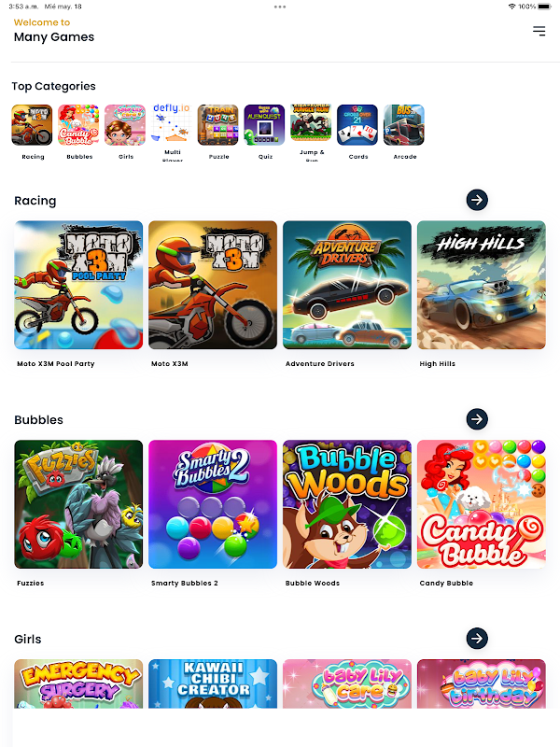The image size is (560, 747).
Task: Open the High Hills game thumbnail
Action: coord(482,285)
